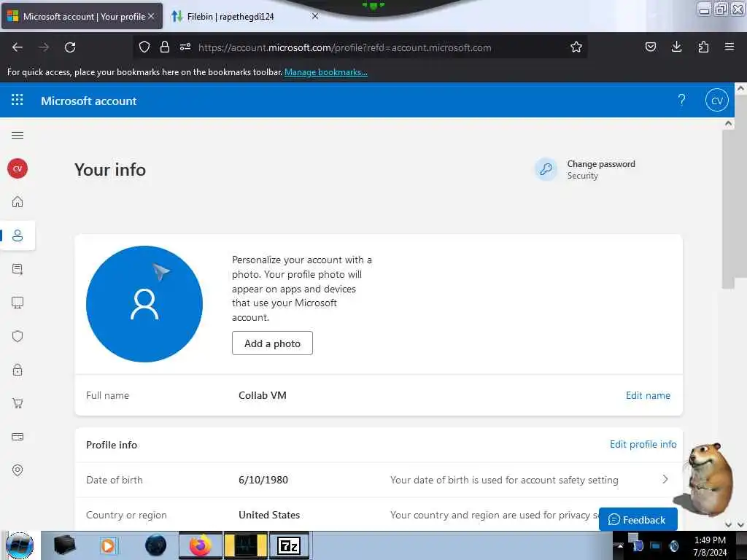Close the Filebin tab
The width and height of the screenshot is (747, 560).
click(x=315, y=16)
